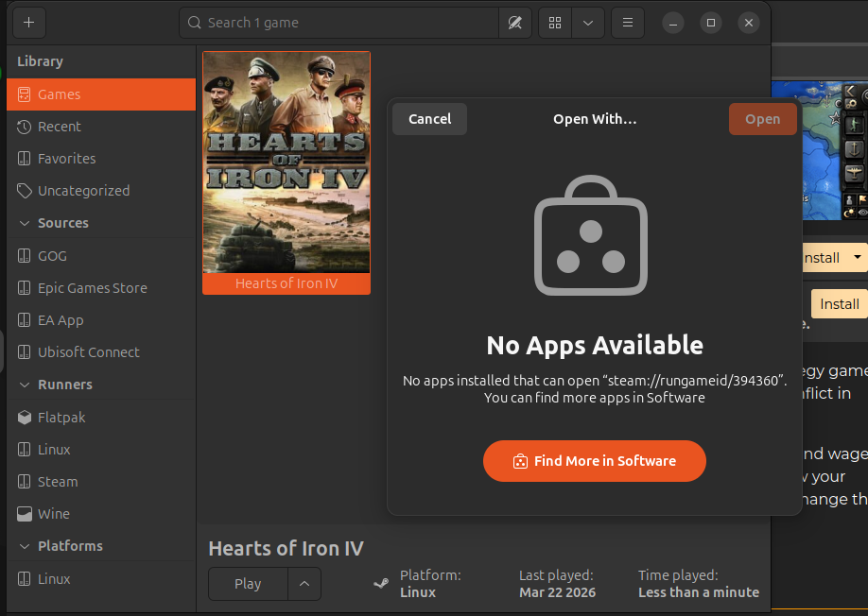Cancel the Open With dialog

[429, 119]
